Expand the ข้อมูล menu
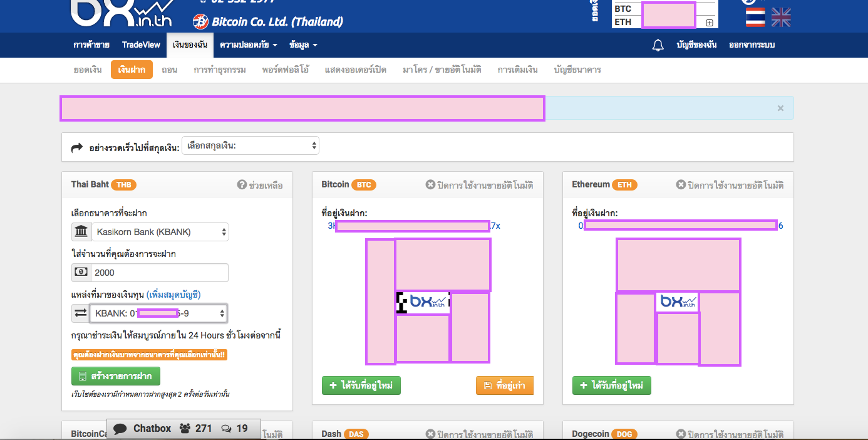Screen dimensions: 868x440 [x=303, y=45]
